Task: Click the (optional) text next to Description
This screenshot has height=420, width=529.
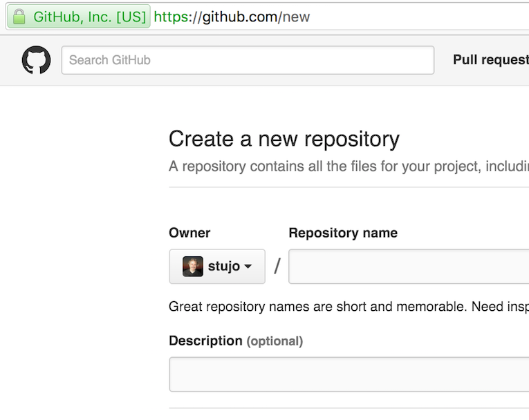Action: [275, 341]
